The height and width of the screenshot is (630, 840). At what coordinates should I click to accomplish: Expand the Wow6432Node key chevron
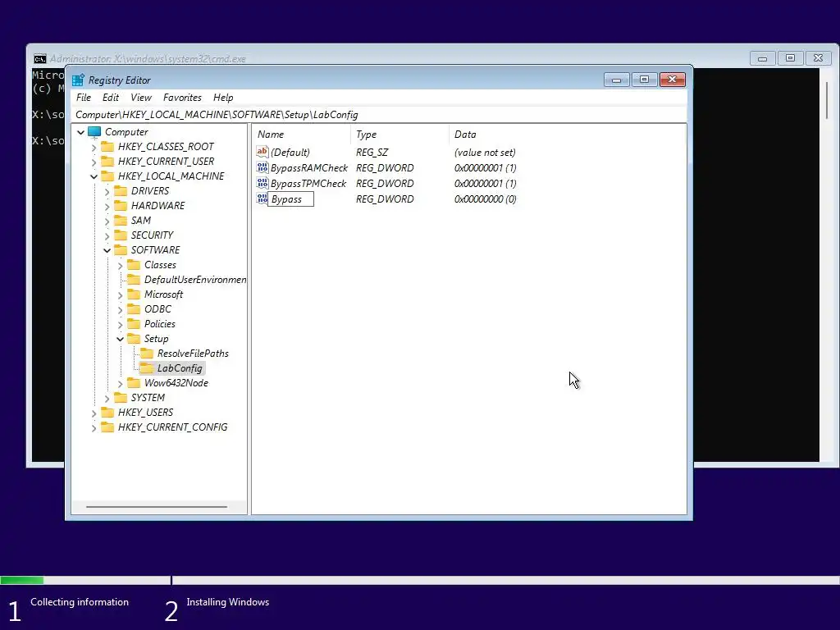click(120, 383)
